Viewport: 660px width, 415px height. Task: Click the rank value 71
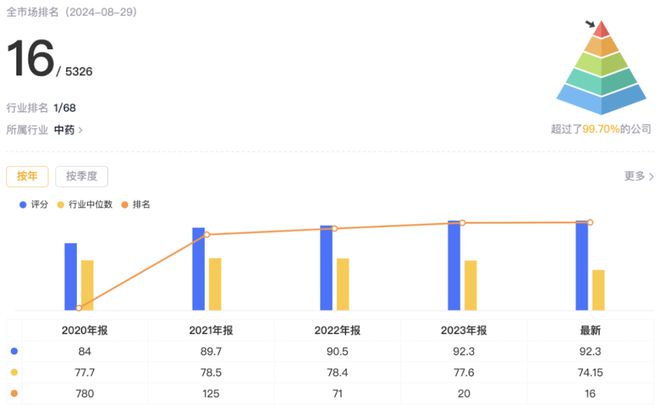337,394
